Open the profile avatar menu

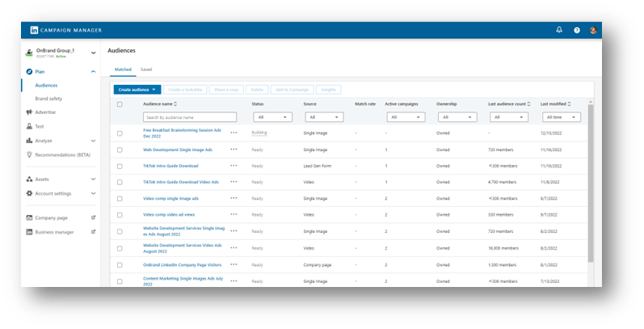[x=593, y=31]
